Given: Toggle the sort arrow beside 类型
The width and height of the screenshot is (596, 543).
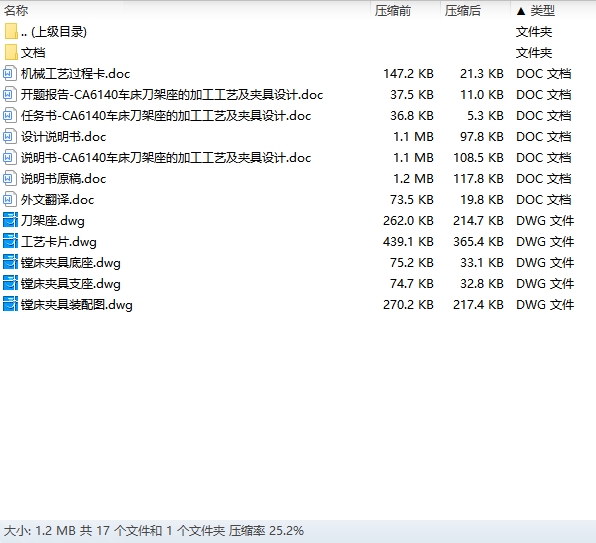Looking at the screenshot, I should coord(521,11).
